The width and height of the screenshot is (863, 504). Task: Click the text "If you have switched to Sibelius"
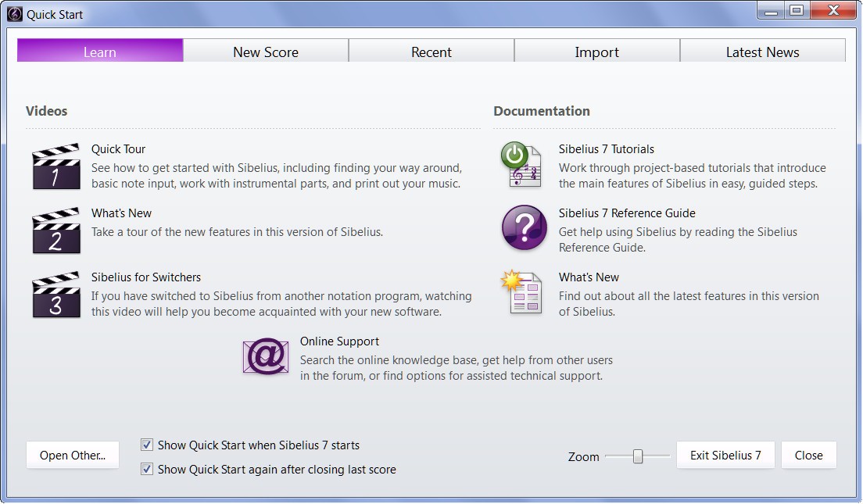pyautogui.click(x=281, y=304)
